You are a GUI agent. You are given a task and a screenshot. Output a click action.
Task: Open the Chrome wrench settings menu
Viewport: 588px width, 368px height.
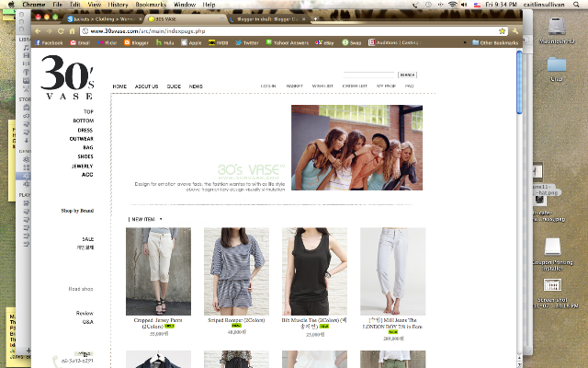click(515, 31)
